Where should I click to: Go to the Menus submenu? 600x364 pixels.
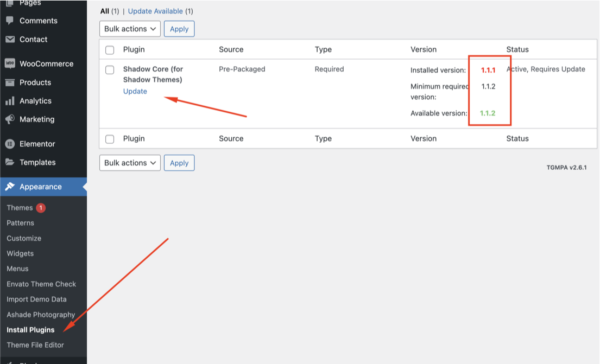pos(17,269)
